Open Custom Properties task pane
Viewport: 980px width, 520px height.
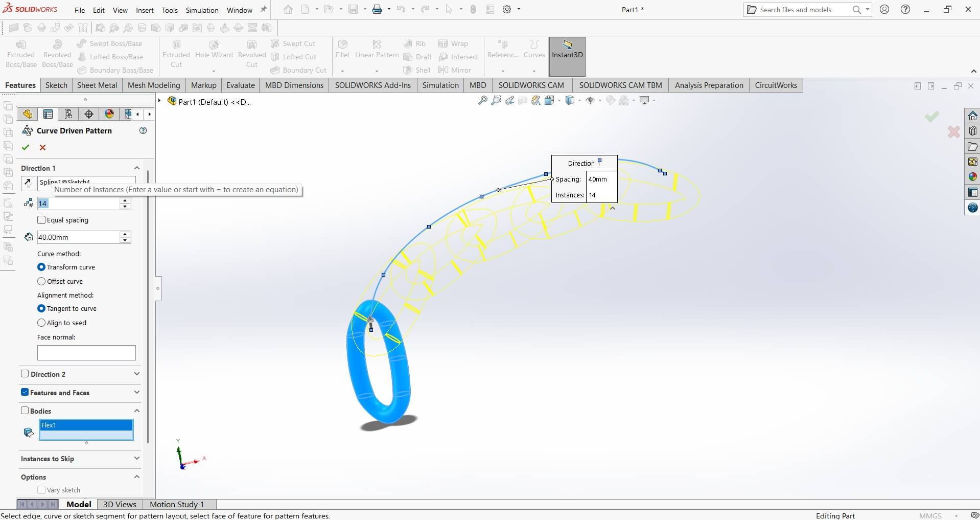972,193
